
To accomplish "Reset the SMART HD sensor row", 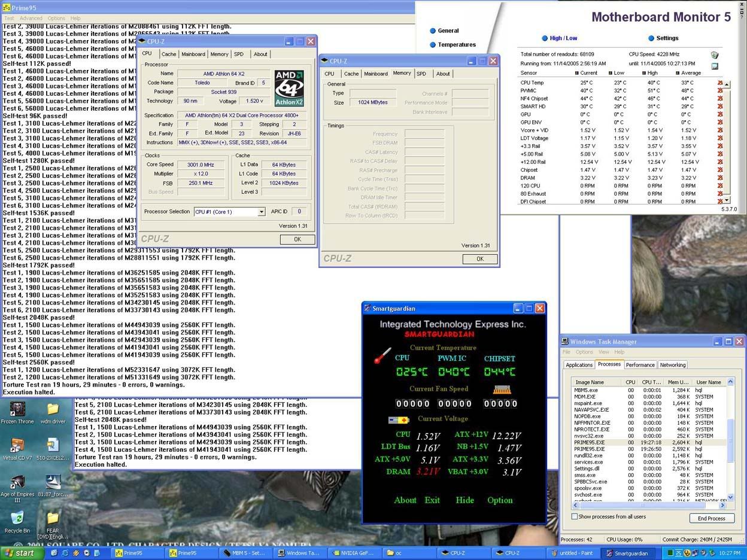I will (x=720, y=106).
